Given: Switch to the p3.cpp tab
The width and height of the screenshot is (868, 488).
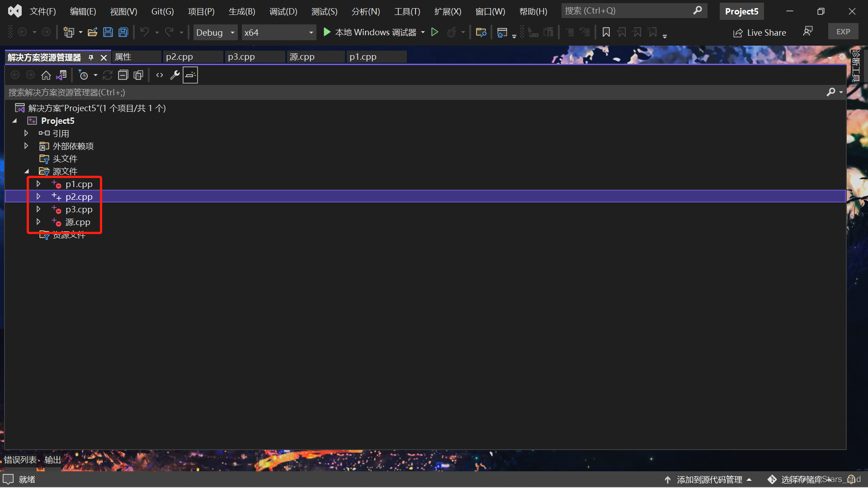Looking at the screenshot, I should click(x=241, y=57).
